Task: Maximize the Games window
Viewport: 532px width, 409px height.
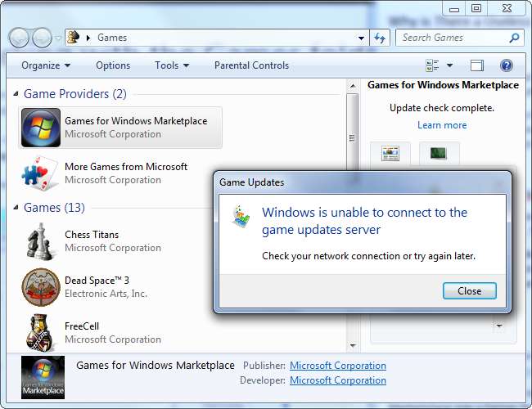Action: pos(476,8)
